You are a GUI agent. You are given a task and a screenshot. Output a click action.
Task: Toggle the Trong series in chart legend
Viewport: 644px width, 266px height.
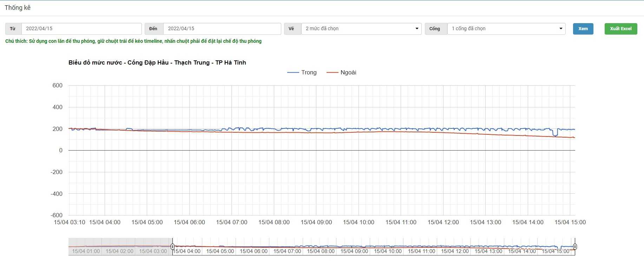tap(302, 72)
